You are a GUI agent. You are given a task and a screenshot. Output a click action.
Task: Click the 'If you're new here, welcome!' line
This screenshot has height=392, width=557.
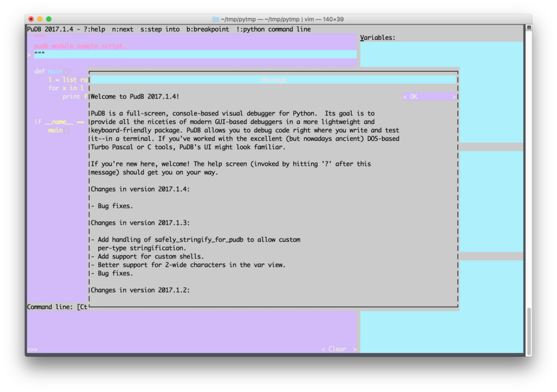click(x=231, y=164)
